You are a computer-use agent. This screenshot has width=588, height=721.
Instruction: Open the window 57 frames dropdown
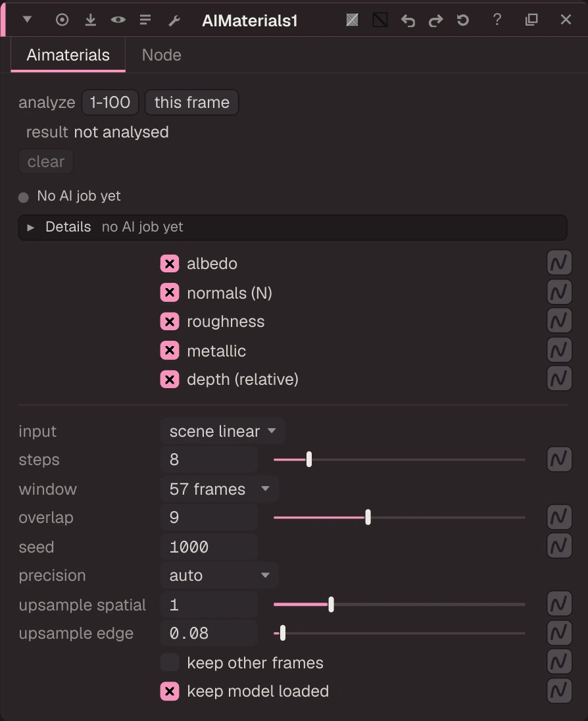[219, 489]
